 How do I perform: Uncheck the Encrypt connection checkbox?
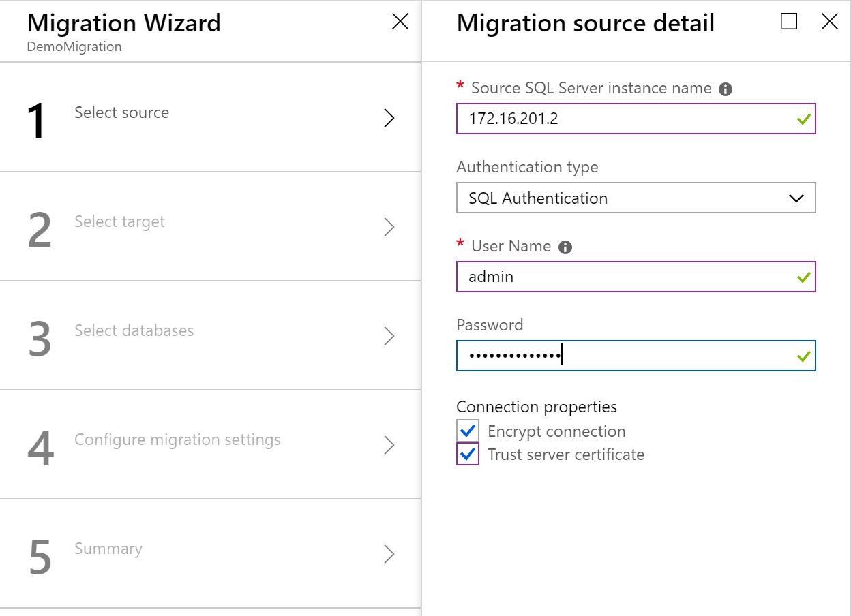pos(468,431)
